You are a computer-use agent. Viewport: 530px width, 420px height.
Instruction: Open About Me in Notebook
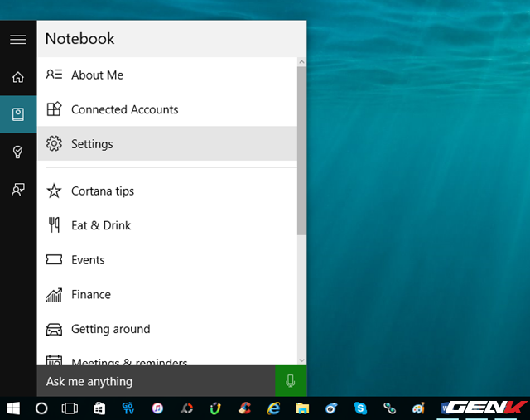click(167, 75)
